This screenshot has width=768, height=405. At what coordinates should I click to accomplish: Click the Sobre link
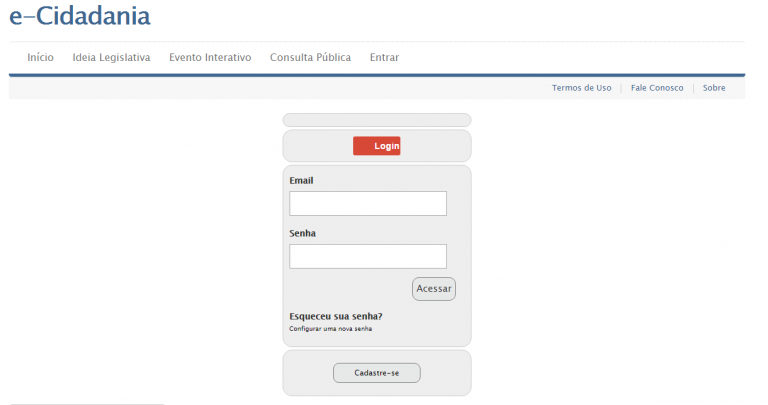click(x=714, y=88)
